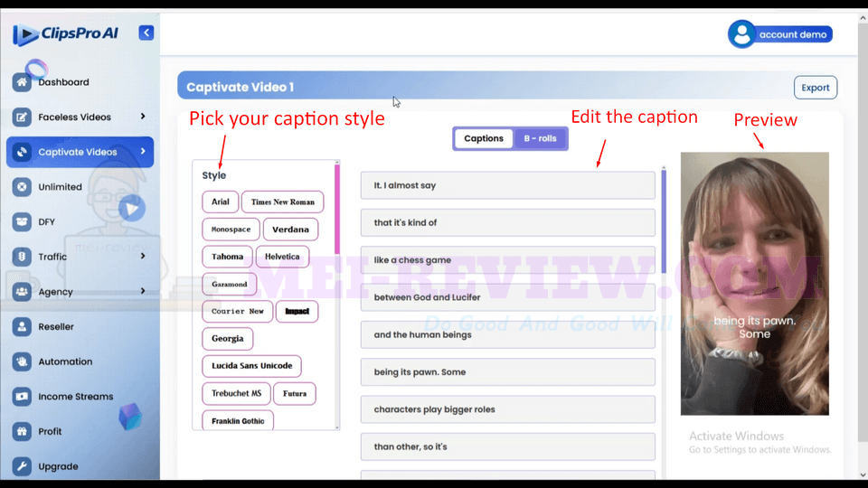Viewport: 868px width, 488px height.
Task: Click the pink Style panel scrollbar
Action: (x=337, y=211)
